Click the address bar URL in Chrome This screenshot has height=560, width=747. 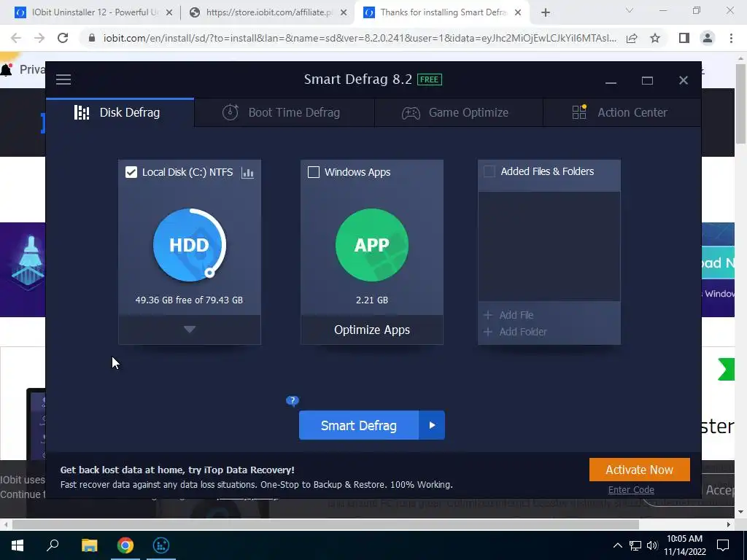[x=360, y=38]
